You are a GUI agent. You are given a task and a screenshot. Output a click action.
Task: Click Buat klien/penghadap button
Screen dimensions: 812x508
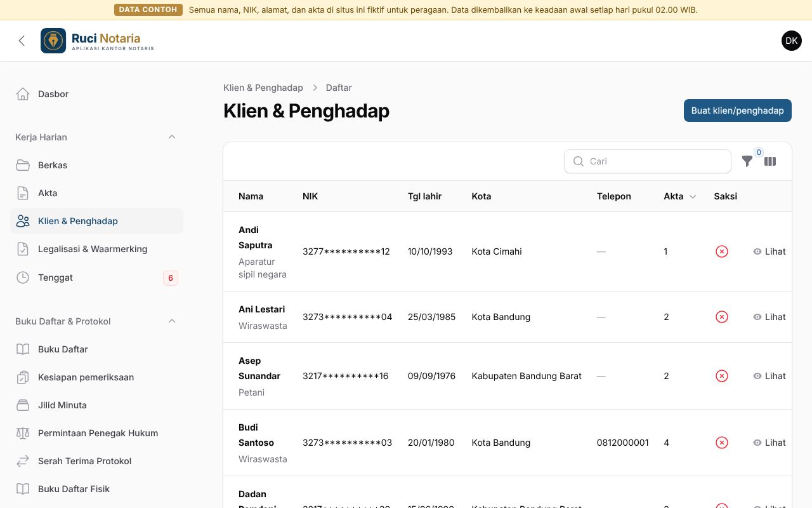pyautogui.click(x=738, y=110)
